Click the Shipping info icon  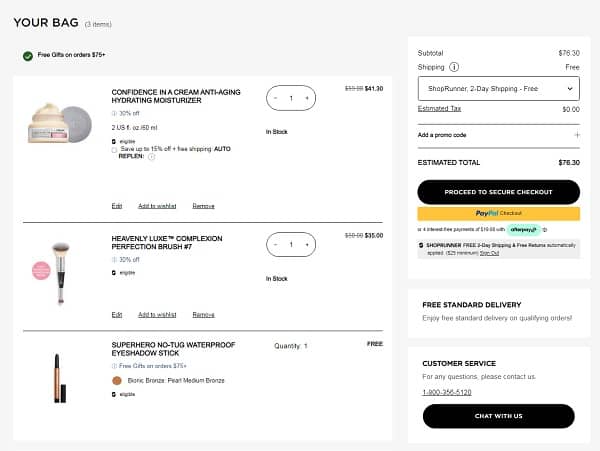point(454,67)
